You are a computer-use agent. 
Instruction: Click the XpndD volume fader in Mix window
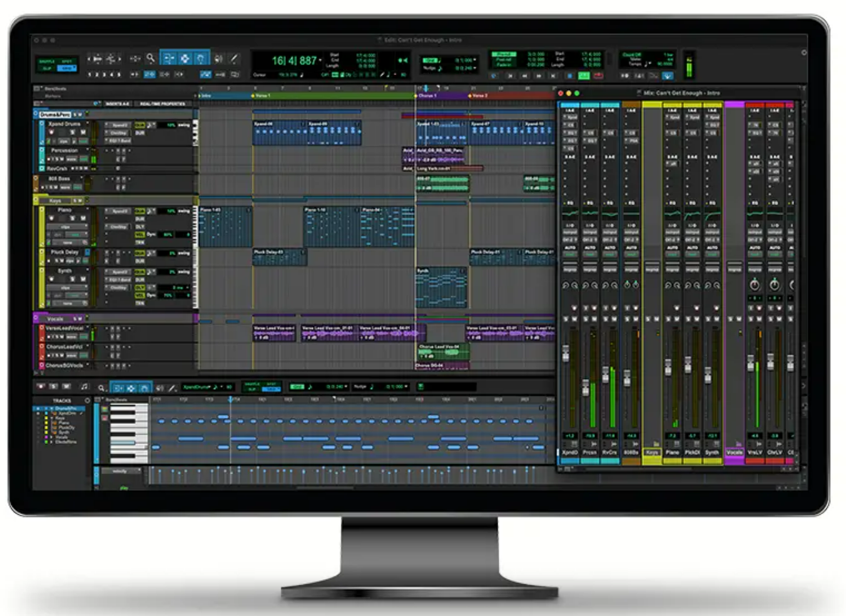point(566,353)
